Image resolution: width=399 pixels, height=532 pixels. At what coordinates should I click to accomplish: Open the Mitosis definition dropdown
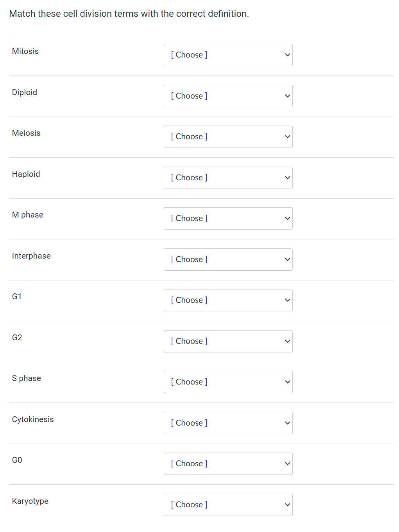click(x=228, y=55)
